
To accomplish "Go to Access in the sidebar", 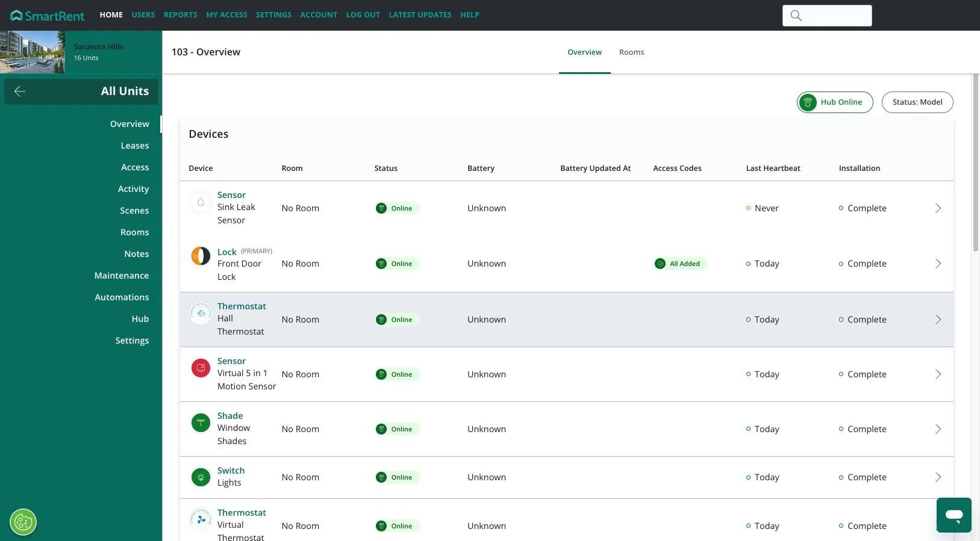I will click(135, 167).
